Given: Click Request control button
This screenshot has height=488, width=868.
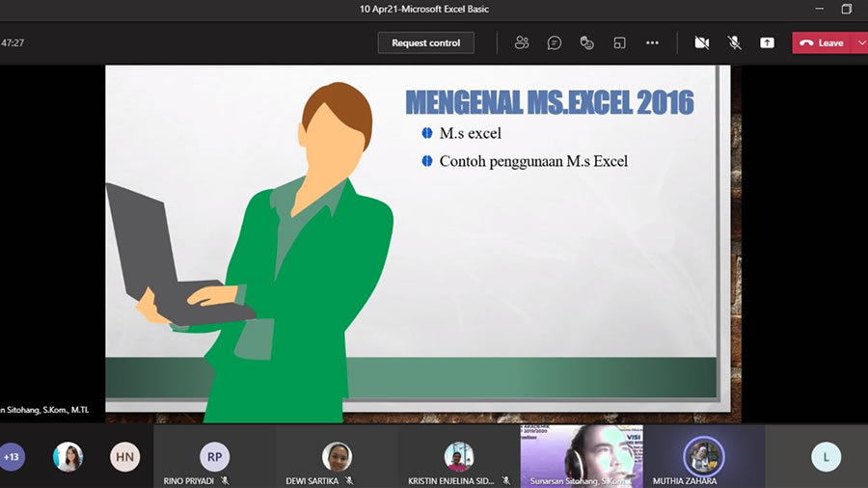Looking at the screenshot, I should [426, 42].
